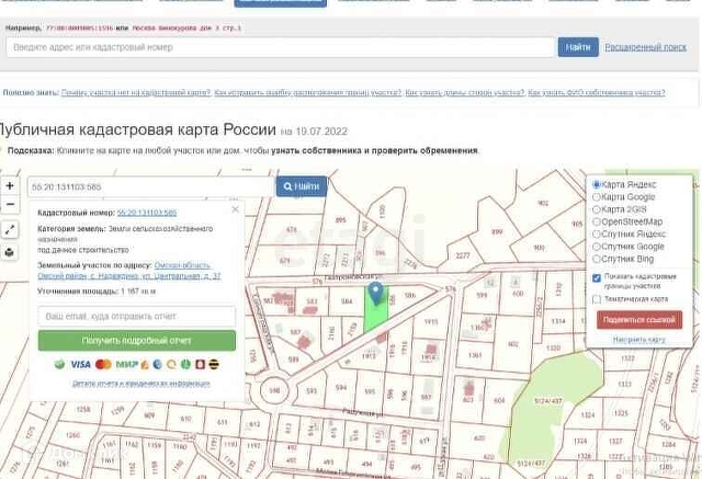Click the blue location pin marker

point(376,294)
